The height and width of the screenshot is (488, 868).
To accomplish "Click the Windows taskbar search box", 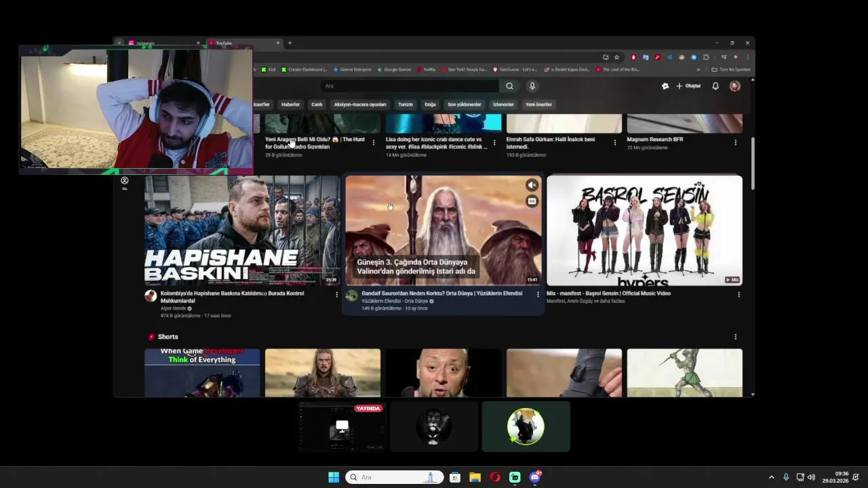I will pyautogui.click(x=395, y=477).
